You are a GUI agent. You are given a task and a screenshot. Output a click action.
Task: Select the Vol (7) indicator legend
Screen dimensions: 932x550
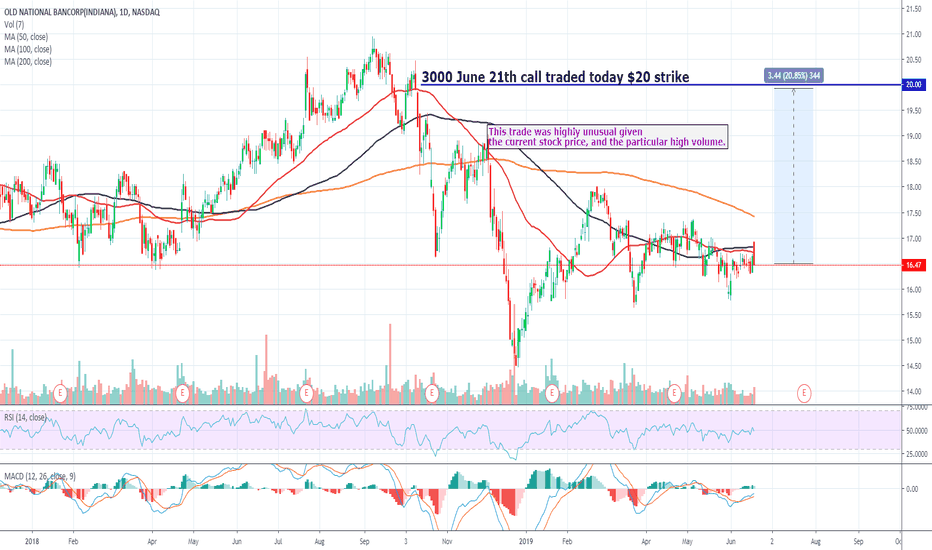[14, 25]
